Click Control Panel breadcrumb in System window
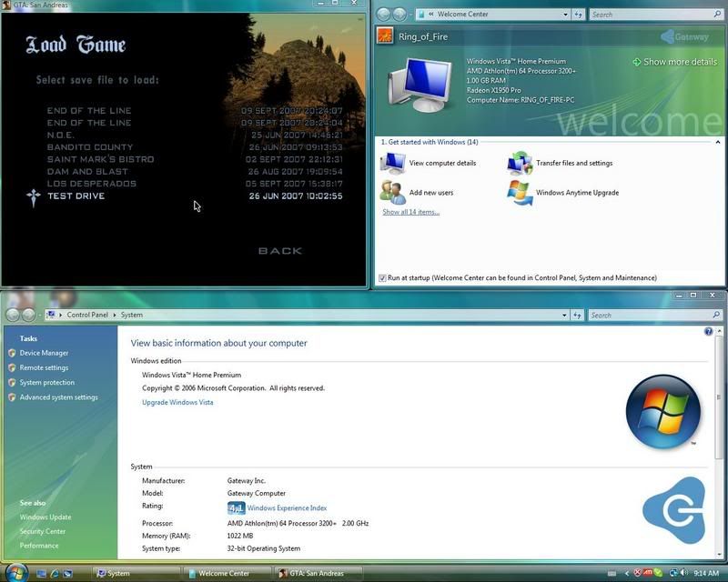The height and width of the screenshot is (582, 728). point(87,315)
